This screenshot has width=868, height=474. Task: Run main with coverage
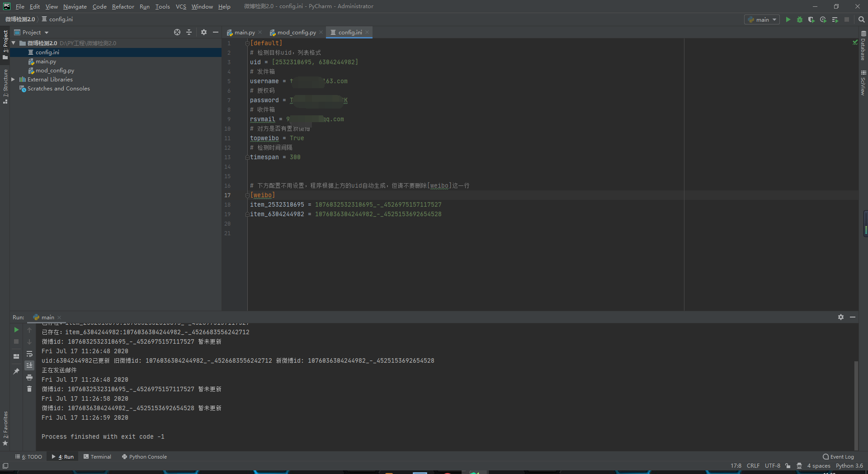point(811,19)
